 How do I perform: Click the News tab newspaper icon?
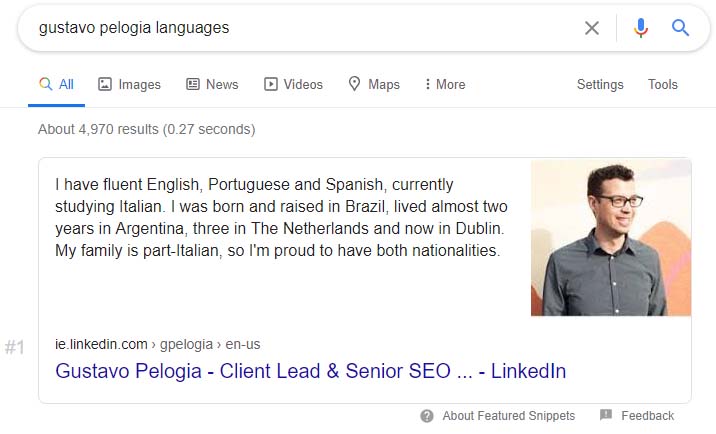point(193,84)
